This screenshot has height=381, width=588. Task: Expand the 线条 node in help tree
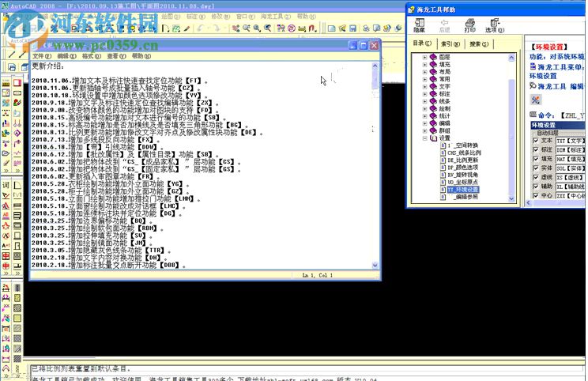click(424, 101)
